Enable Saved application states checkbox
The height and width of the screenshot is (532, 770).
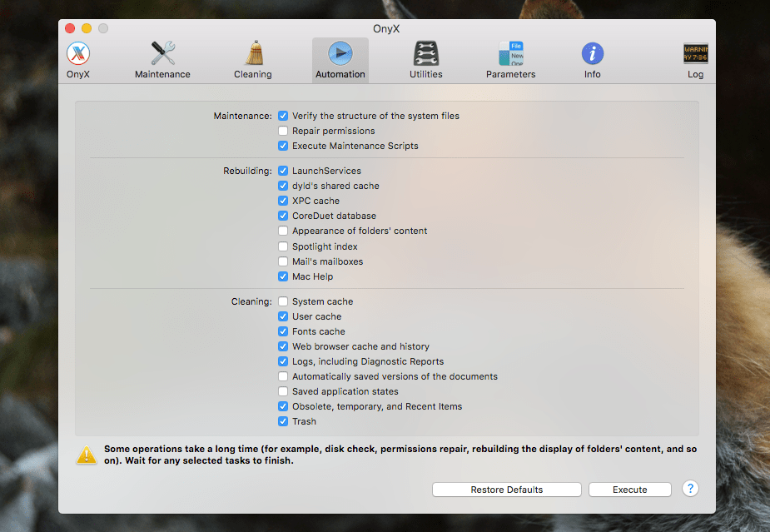click(x=283, y=391)
